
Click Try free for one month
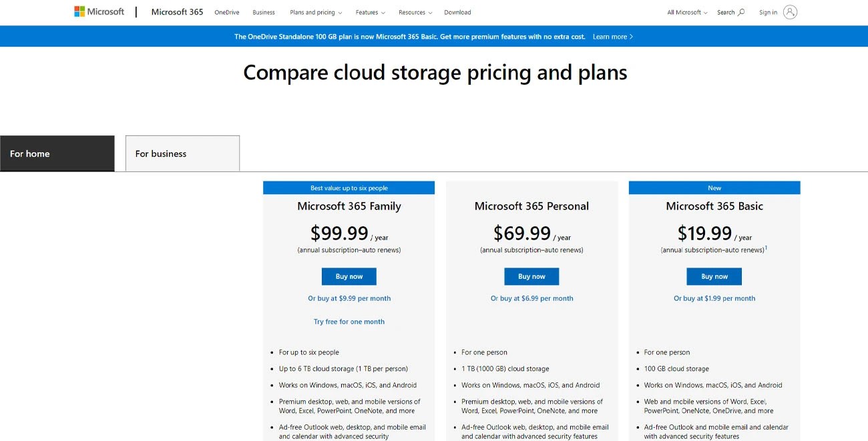point(349,321)
